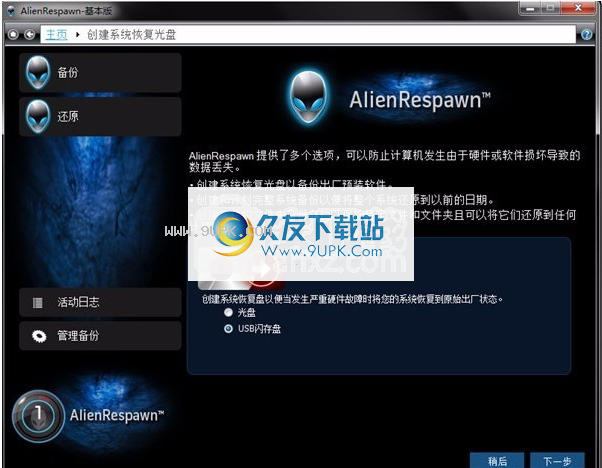Click the alien head icon beside 备份
The height and width of the screenshot is (468, 602).
[x=38, y=72]
